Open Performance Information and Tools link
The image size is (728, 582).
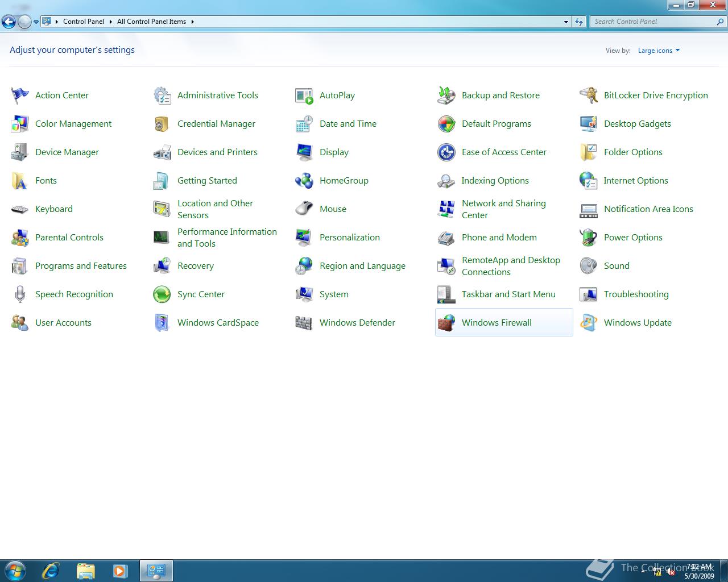coord(227,238)
